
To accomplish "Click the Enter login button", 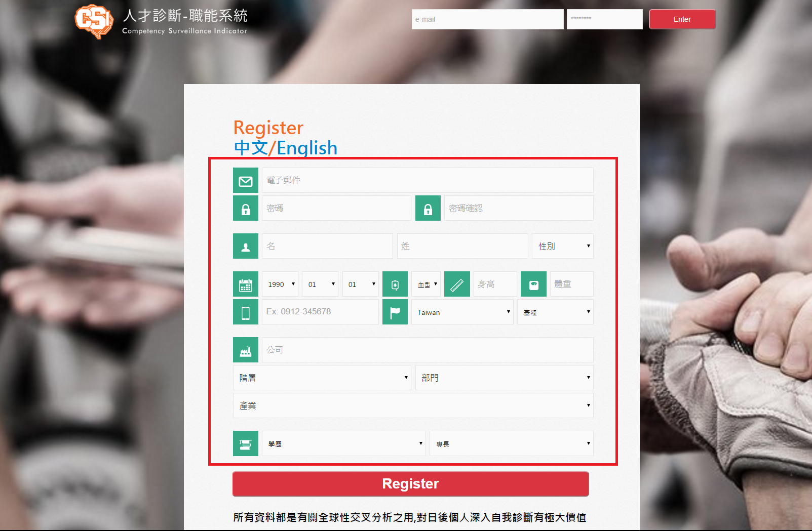I will (x=682, y=19).
